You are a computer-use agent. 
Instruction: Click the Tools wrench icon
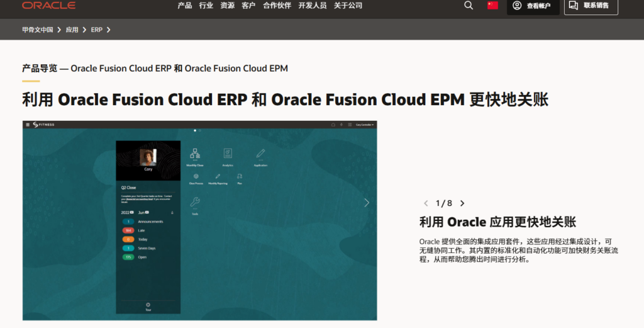coord(195,202)
